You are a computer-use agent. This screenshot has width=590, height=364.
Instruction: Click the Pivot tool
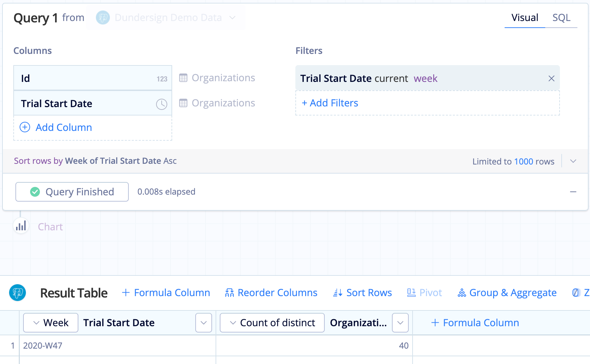point(424,293)
